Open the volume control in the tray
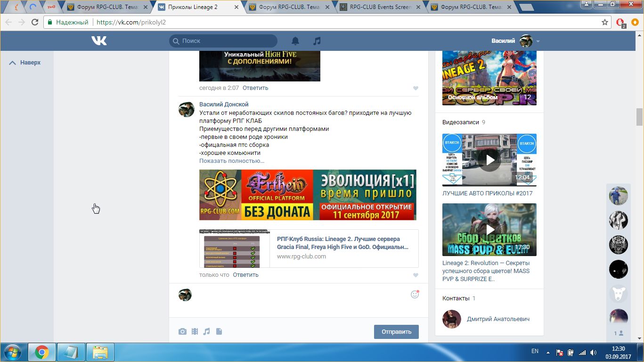 (x=594, y=352)
